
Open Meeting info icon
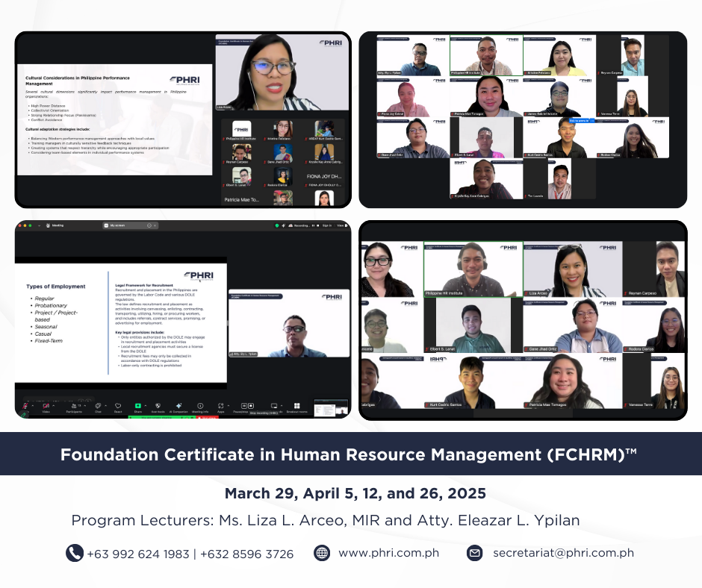pyautogui.click(x=200, y=406)
